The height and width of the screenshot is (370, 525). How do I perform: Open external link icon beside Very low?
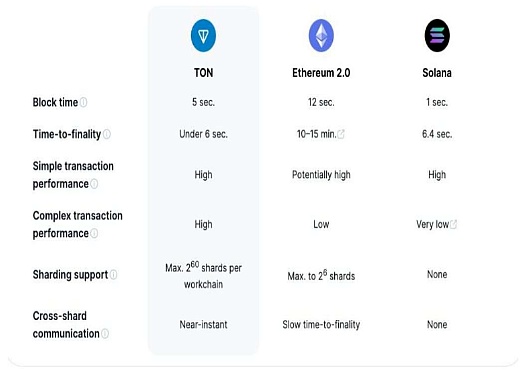453,224
